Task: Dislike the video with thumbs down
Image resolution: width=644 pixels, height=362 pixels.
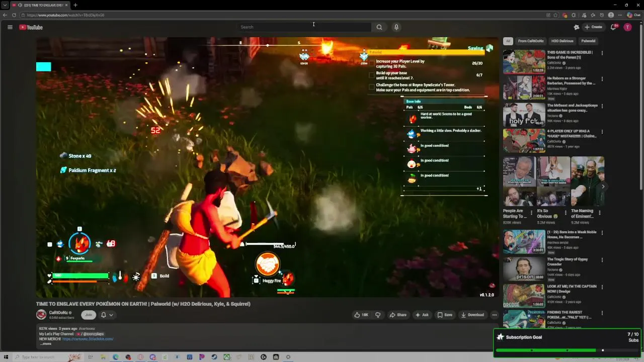Action: coord(378,315)
